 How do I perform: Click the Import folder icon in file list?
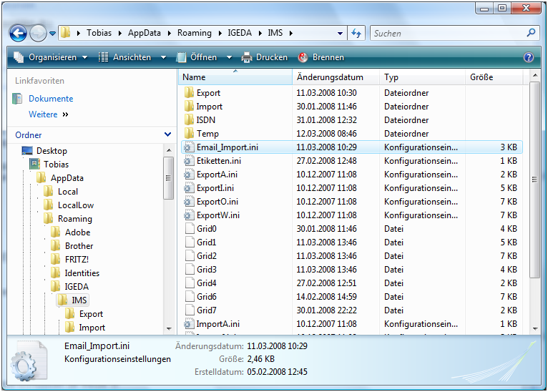(189, 106)
